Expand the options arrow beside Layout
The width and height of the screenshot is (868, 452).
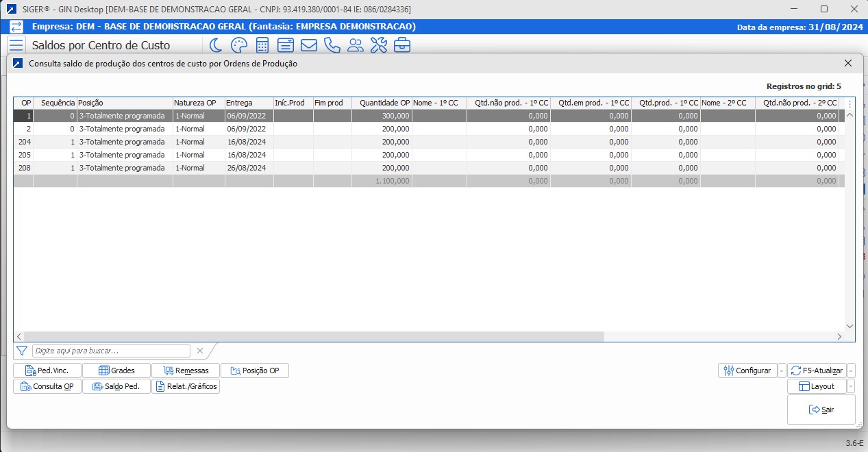point(850,386)
